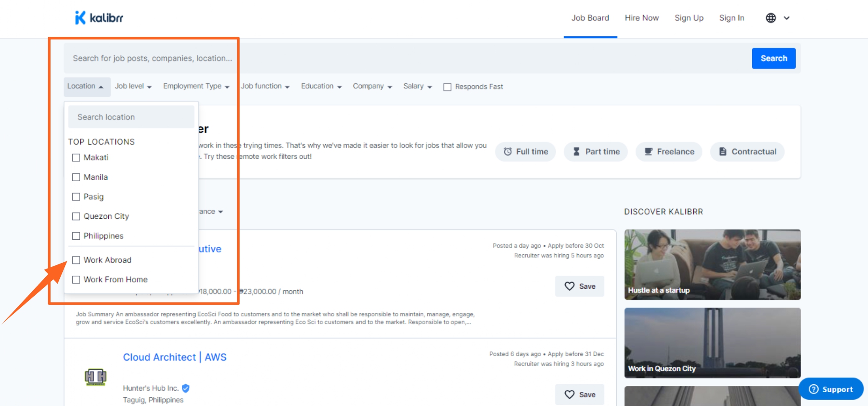
Task: Enable the Responds Fast checkbox
Action: tap(447, 87)
